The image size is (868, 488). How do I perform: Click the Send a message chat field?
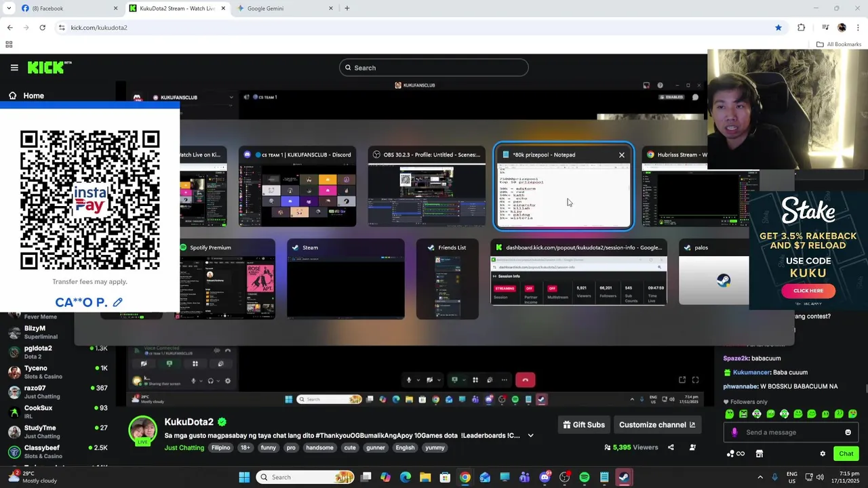tap(790, 432)
